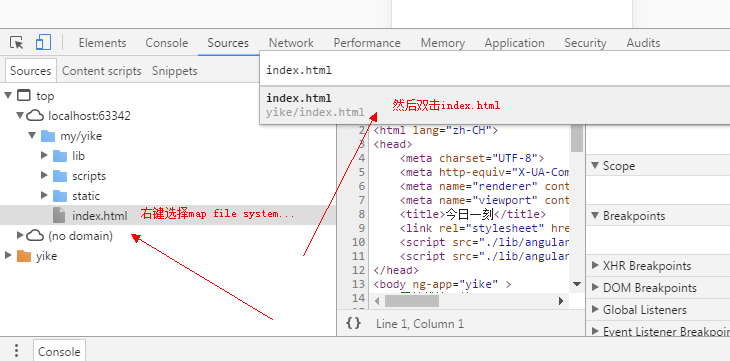Switch to the Console tab
730x361 pixels.
pos(167,43)
